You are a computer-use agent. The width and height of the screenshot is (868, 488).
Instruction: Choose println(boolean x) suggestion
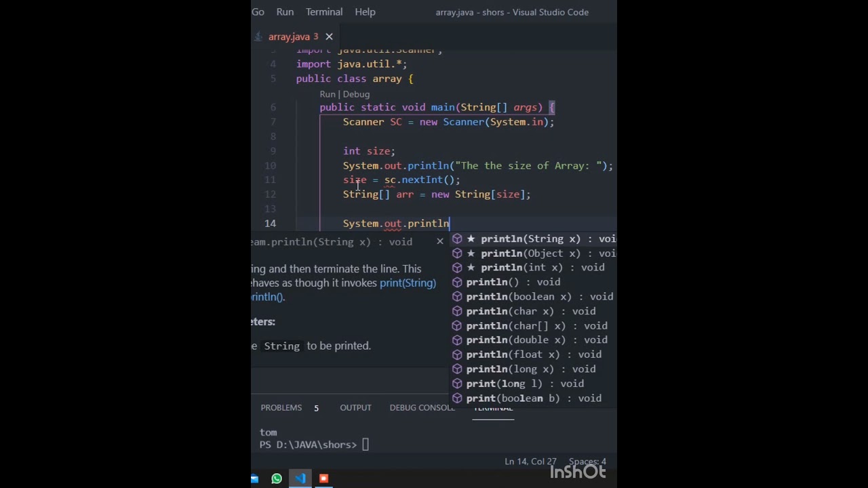[534, 296]
